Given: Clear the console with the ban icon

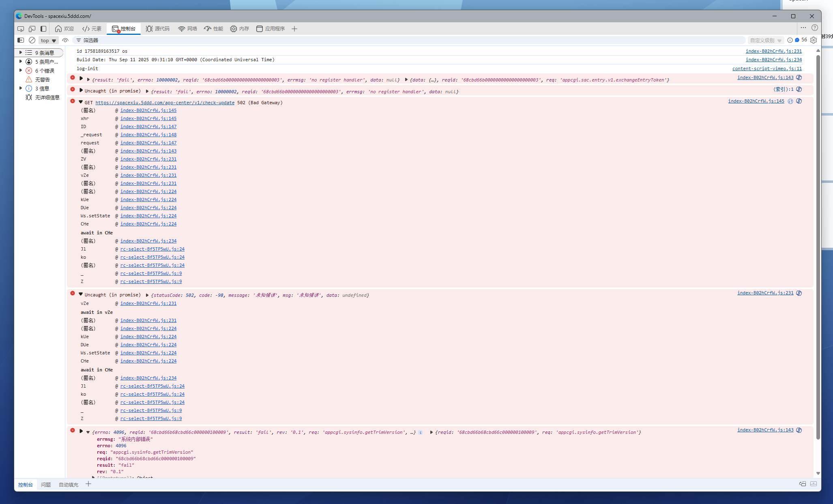Looking at the screenshot, I should (x=32, y=40).
